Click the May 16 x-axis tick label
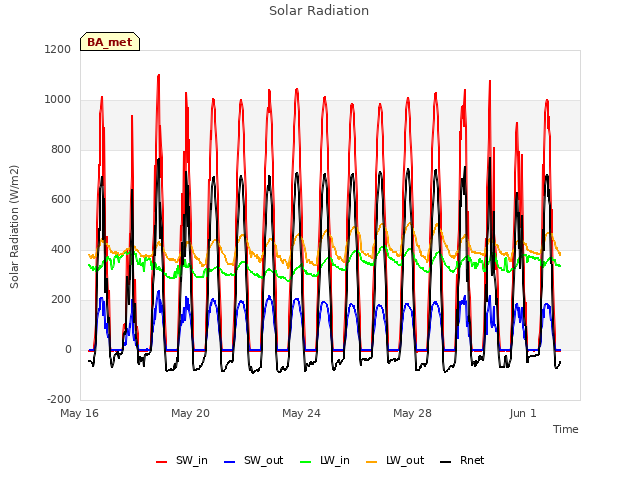This screenshot has height=480, width=640. coord(79,413)
